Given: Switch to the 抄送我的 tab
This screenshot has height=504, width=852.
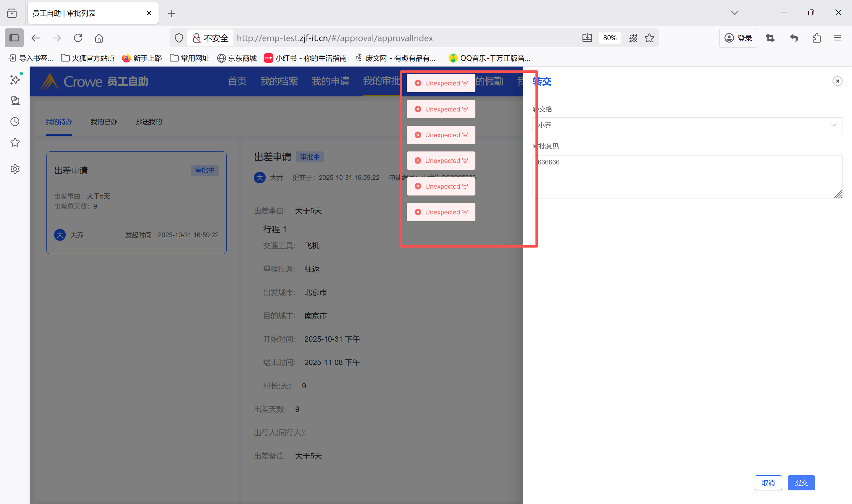Looking at the screenshot, I should click(149, 122).
